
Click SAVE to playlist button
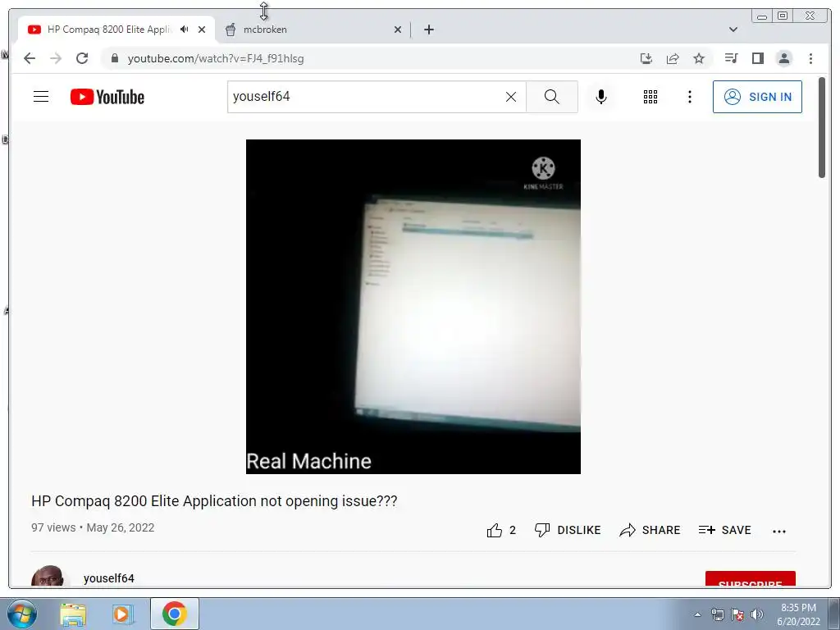[725, 531]
